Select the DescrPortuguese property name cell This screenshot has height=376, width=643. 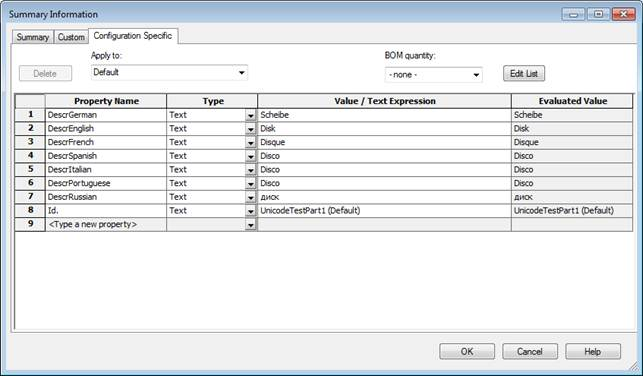106,183
